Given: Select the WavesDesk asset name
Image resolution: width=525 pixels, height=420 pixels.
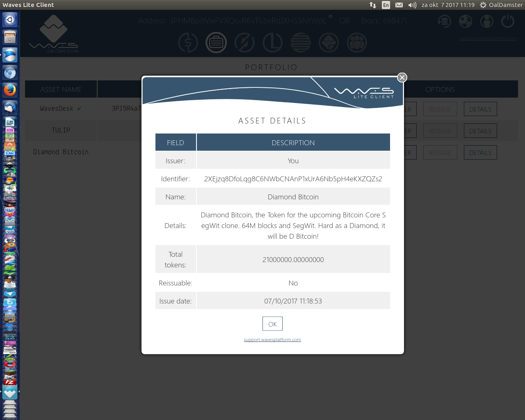Looking at the screenshot, I should click(57, 108).
